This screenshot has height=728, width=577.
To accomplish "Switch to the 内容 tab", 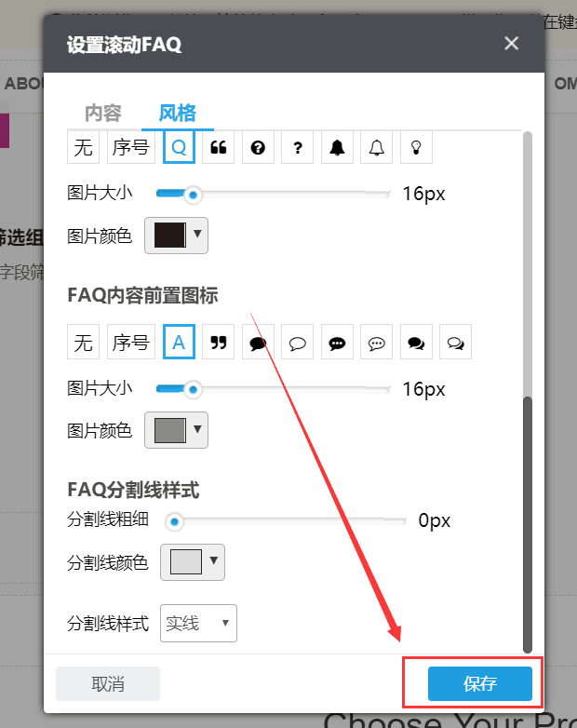I will pos(103,114).
